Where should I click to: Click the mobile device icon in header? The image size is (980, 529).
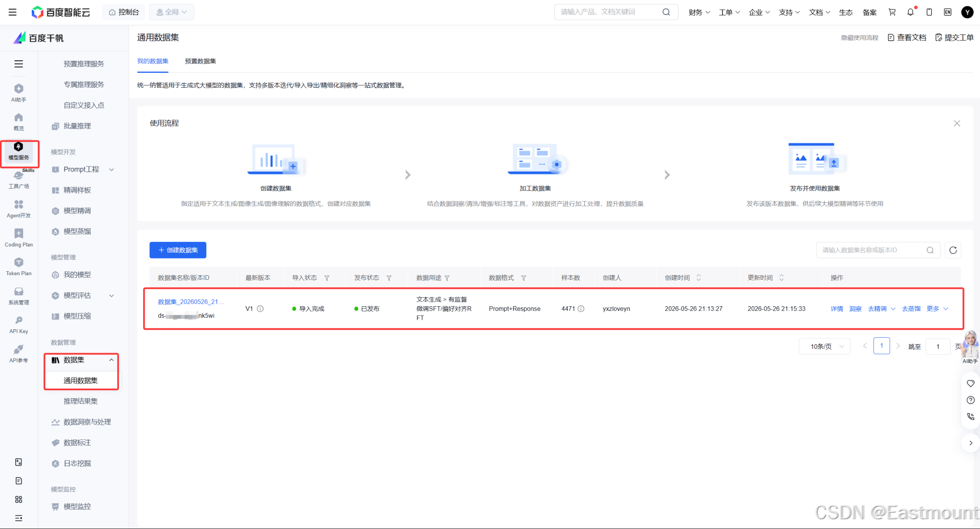[x=929, y=12]
